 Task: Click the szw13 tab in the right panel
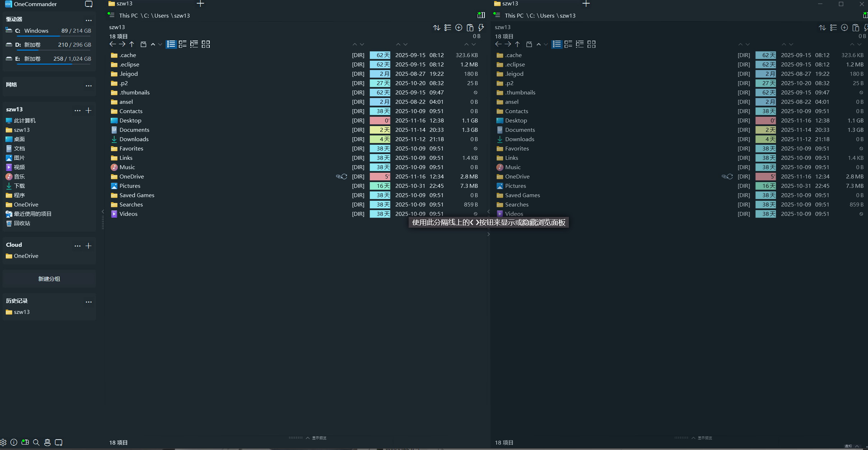[x=510, y=4]
